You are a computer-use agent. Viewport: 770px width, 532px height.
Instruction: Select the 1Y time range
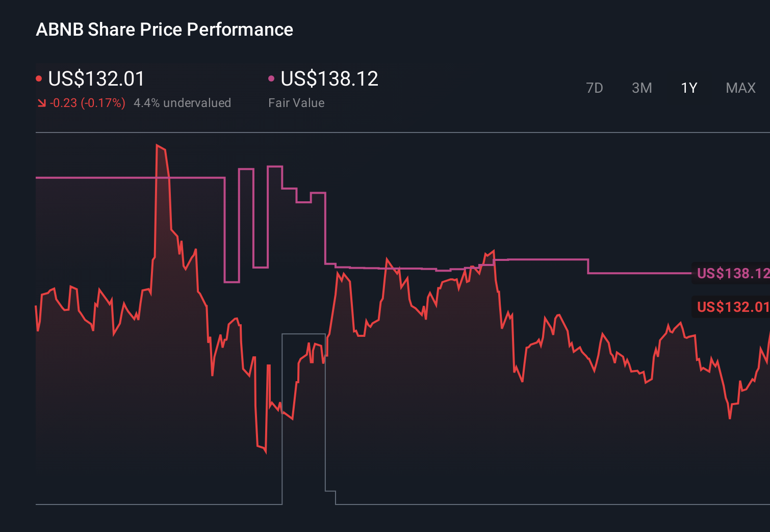689,88
